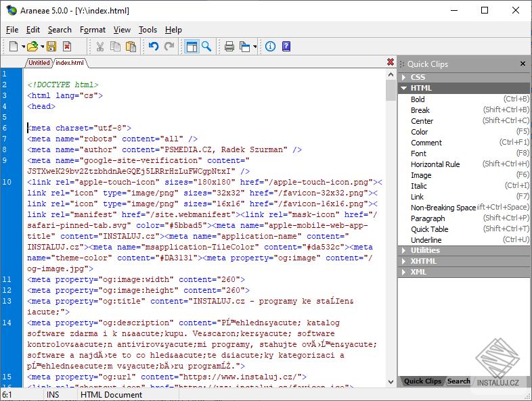Close the Quick Clips panel

pyautogui.click(x=523, y=64)
